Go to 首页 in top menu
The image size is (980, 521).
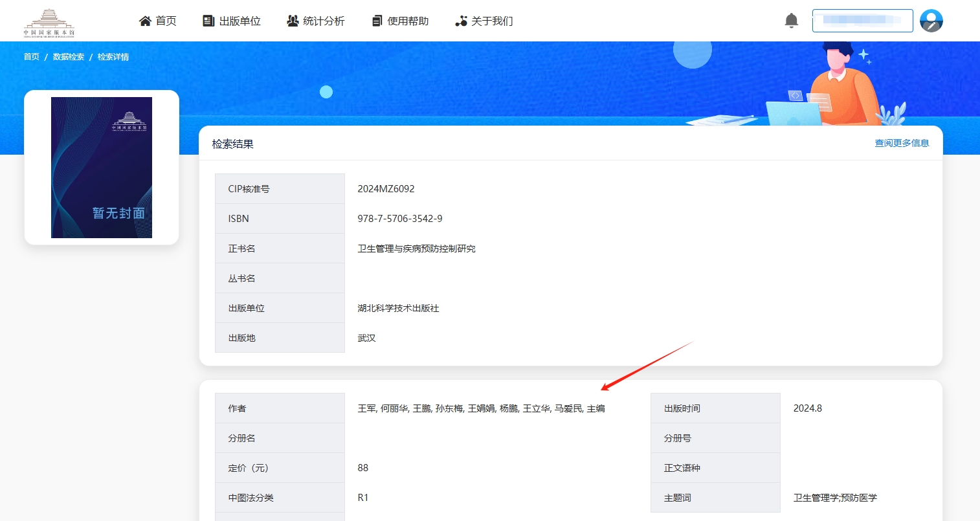[166, 21]
